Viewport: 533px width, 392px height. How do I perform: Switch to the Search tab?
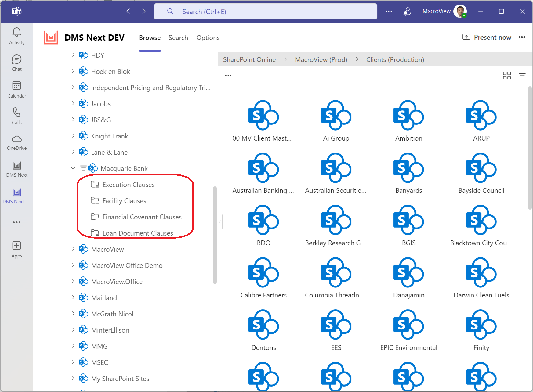[x=178, y=38]
